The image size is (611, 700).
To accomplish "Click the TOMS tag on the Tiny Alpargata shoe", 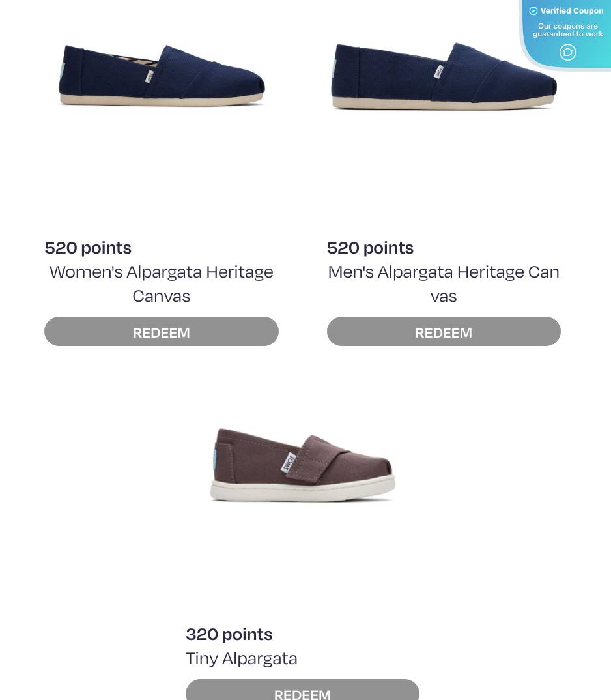I will tap(289, 463).
